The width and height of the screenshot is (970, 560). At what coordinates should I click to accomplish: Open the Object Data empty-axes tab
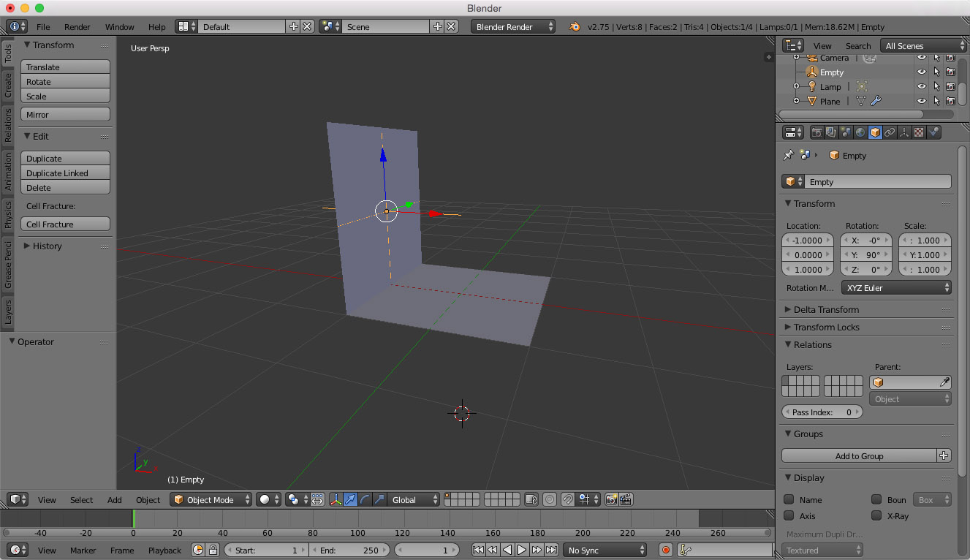pyautogui.click(x=904, y=132)
